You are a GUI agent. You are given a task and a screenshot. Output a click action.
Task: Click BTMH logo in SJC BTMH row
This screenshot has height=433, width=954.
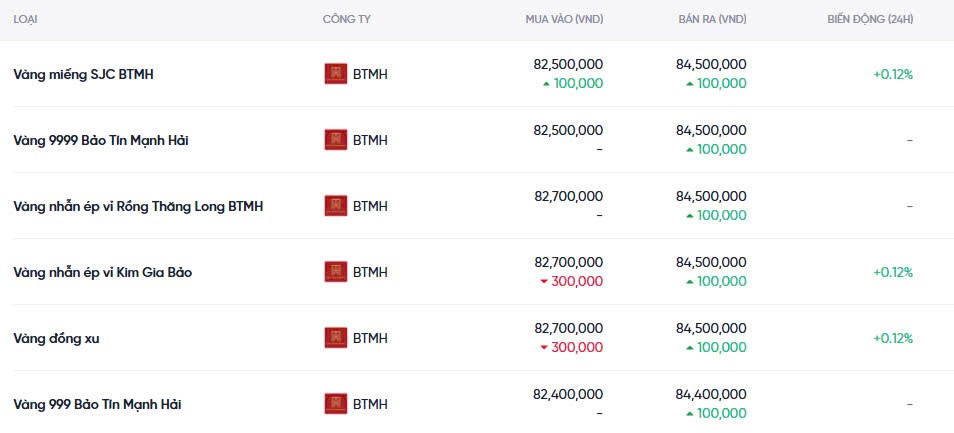336,74
